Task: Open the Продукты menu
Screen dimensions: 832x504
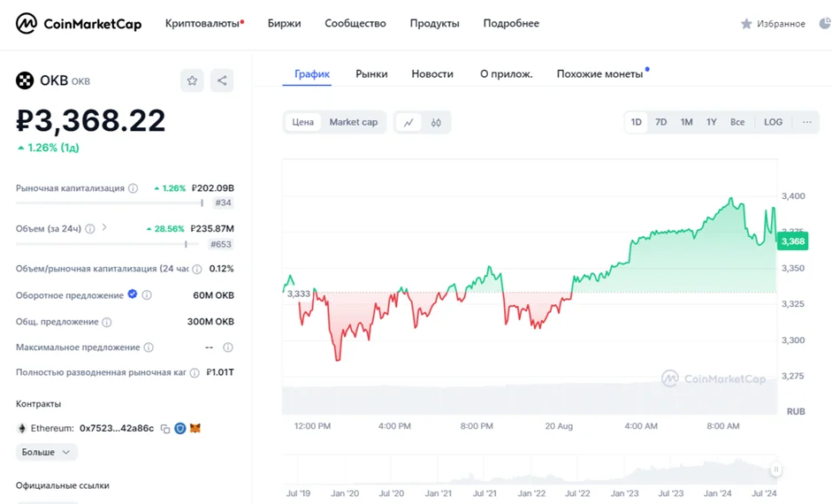Action: (x=435, y=23)
